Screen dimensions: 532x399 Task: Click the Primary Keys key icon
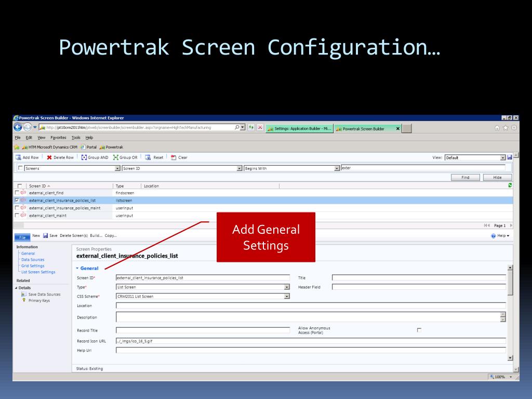point(24,300)
